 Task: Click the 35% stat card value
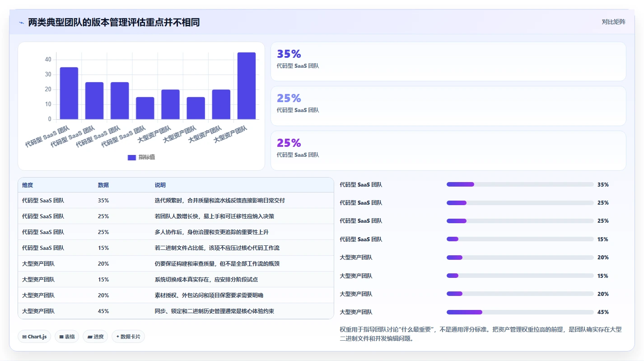(289, 54)
